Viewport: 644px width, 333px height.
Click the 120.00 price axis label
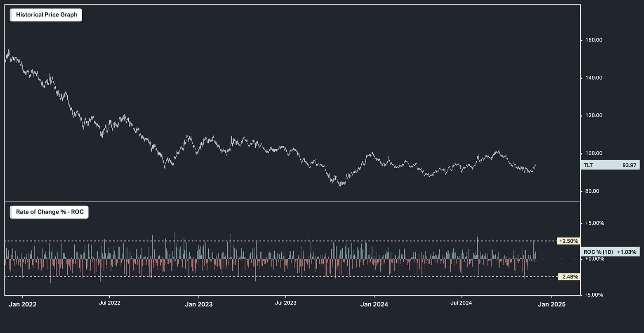coord(594,116)
